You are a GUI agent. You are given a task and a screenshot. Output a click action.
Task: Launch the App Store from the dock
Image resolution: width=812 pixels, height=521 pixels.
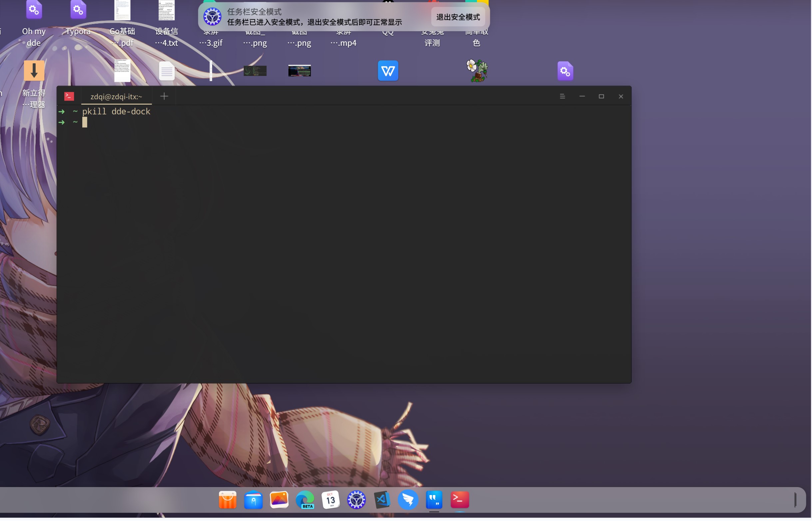pos(227,500)
